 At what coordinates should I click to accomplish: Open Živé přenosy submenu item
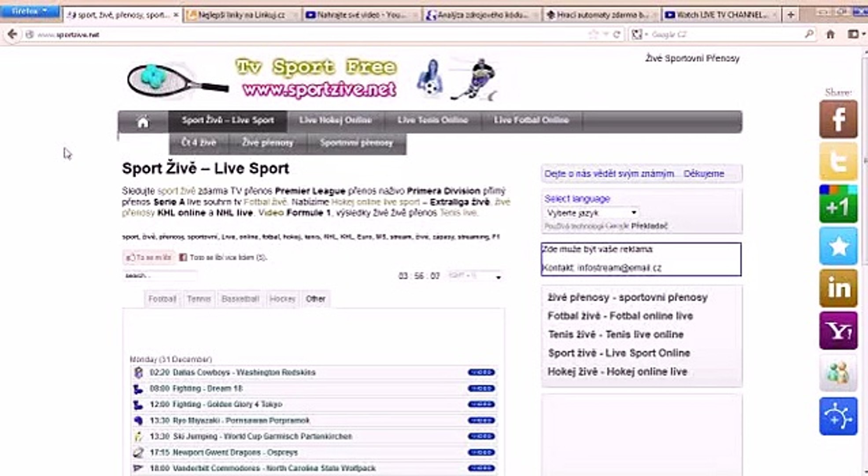(267, 143)
